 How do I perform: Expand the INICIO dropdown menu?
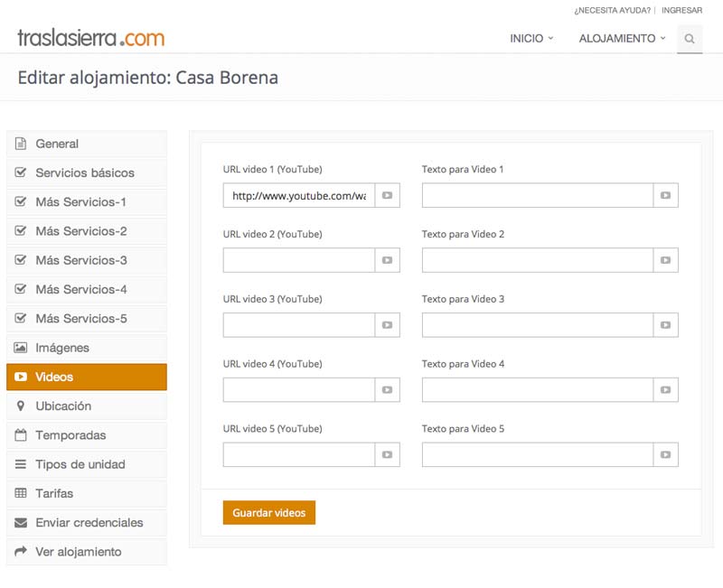tap(531, 39)
